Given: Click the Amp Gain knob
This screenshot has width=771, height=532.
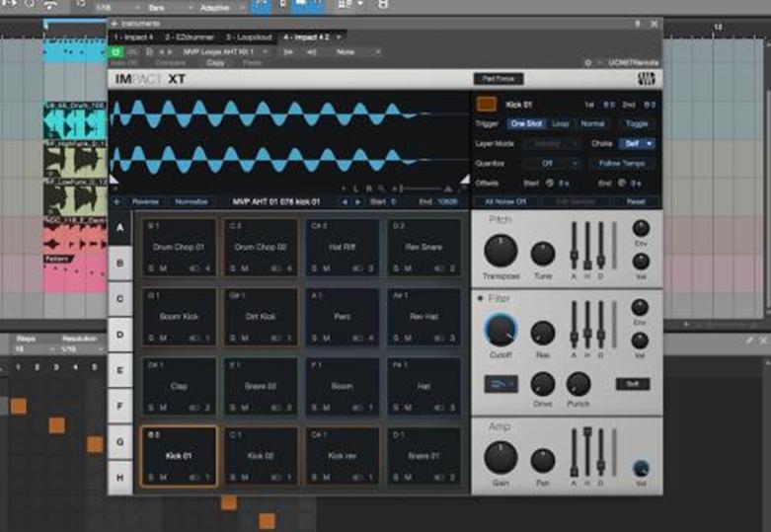Looking at the screenshot, I should point(501,457).
